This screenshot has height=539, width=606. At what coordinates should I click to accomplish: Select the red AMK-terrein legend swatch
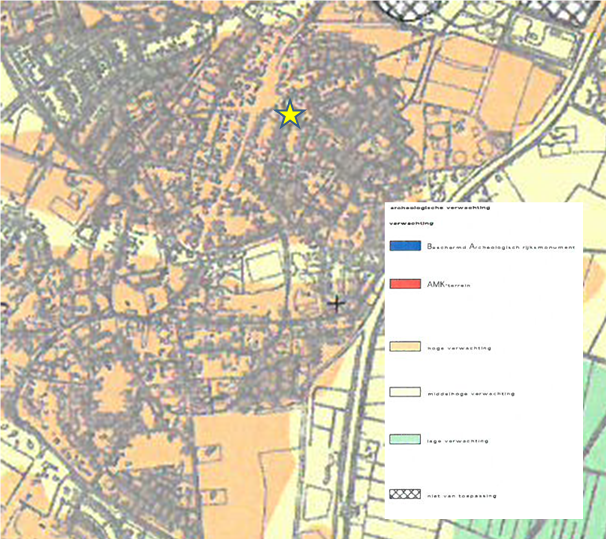click(404, 285)
